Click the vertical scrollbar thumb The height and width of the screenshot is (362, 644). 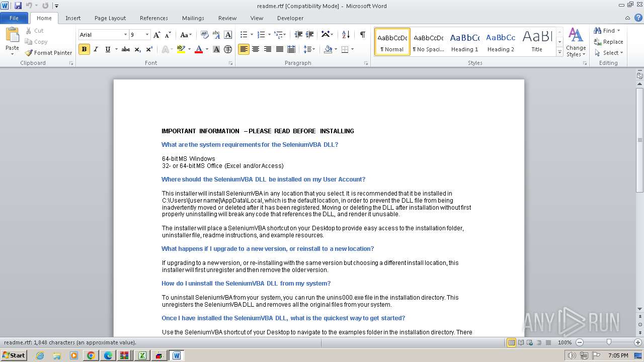pyautogui.click(x=639, y=139)
